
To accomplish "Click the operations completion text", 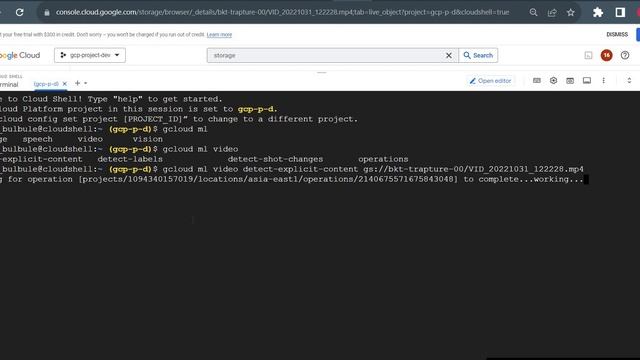I will [x=383, y=159].
